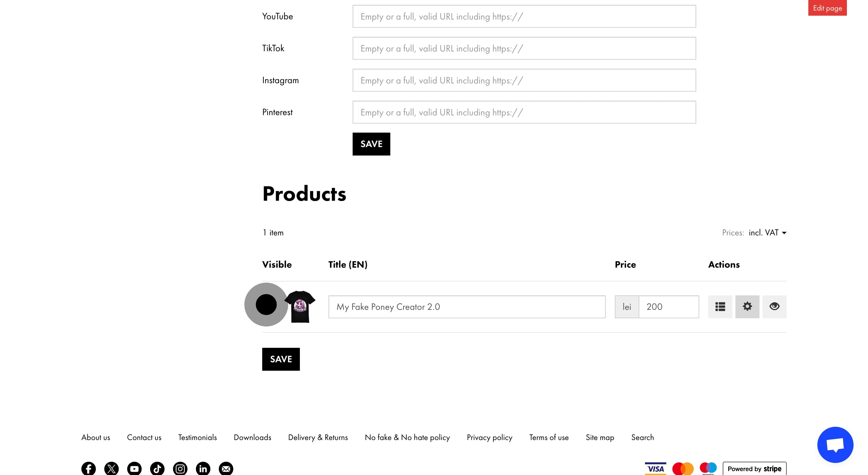The width and height of the screenshot is (868, 475).
Task: Expand the Prices incl. VAT dropdown
Action: tap(767, 233)
